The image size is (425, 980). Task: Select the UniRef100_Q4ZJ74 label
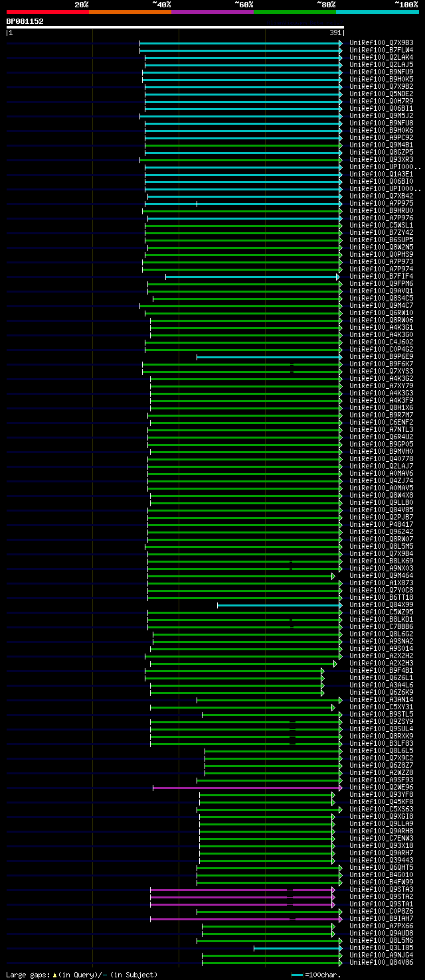click(381, 480)
